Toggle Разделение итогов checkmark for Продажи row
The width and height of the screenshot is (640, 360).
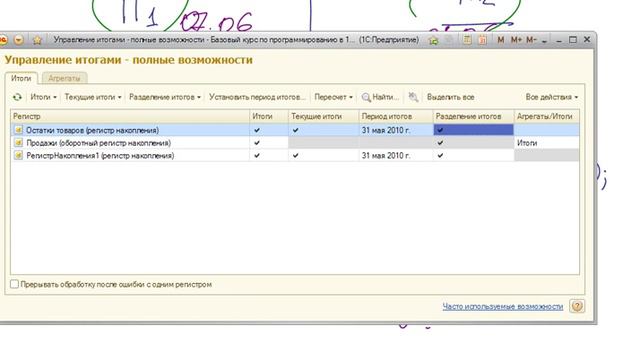(440, 143)
